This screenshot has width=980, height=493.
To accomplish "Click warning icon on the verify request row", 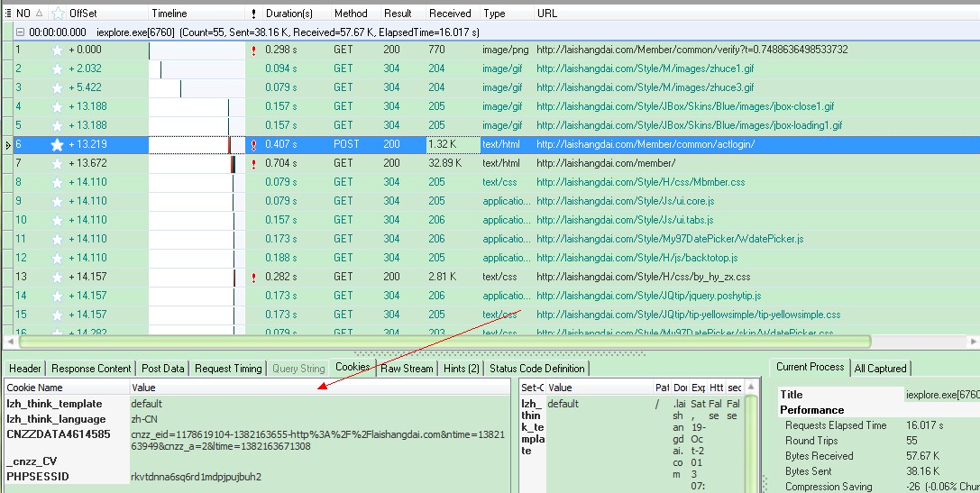I will coord(253,51).
